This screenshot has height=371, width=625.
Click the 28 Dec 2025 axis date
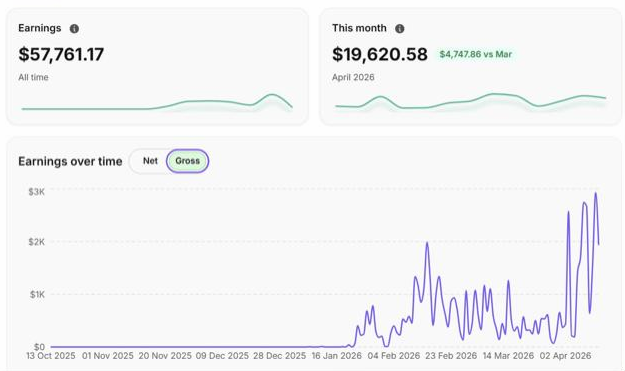[279, 356]
